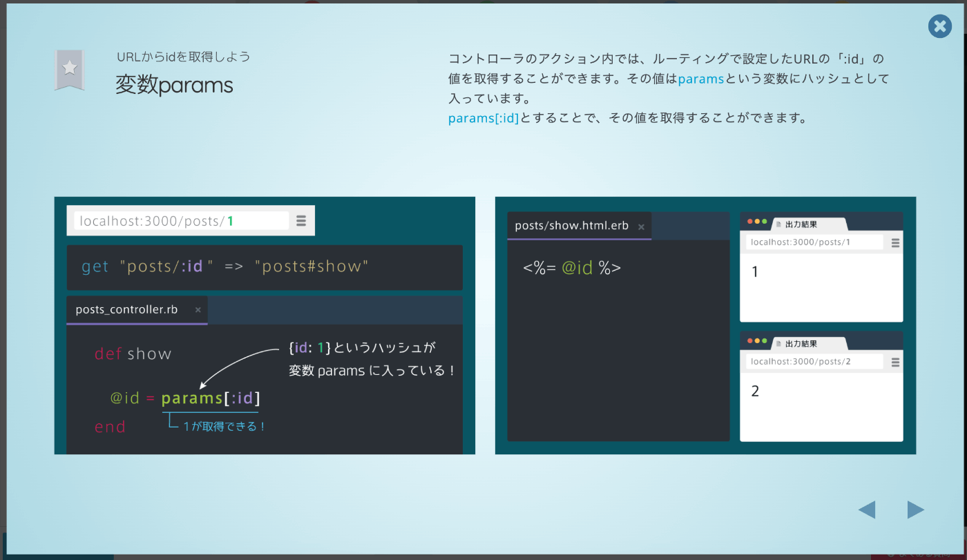Click the end keyword in the controller code
The width and height of the screenshot is (967, 560).
110,427
